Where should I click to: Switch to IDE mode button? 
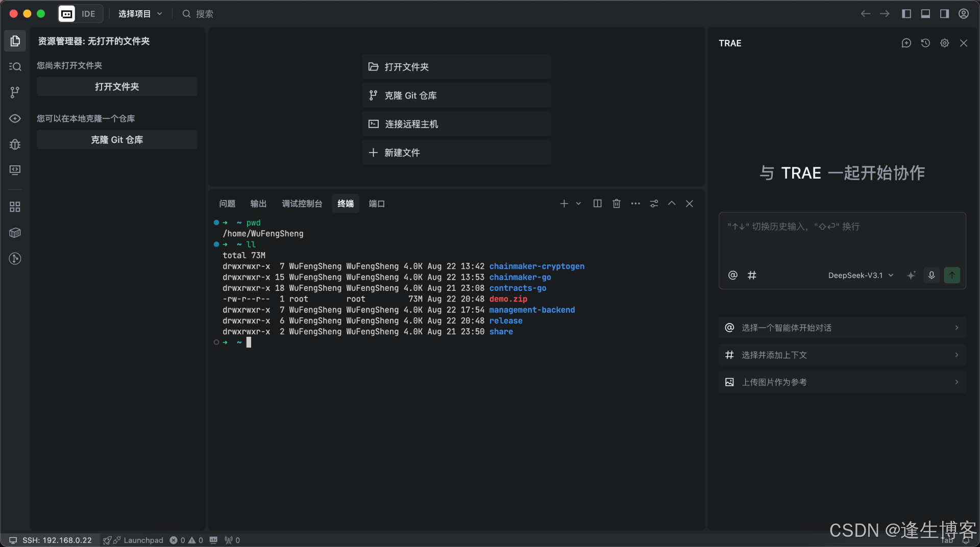coord(88,14)
